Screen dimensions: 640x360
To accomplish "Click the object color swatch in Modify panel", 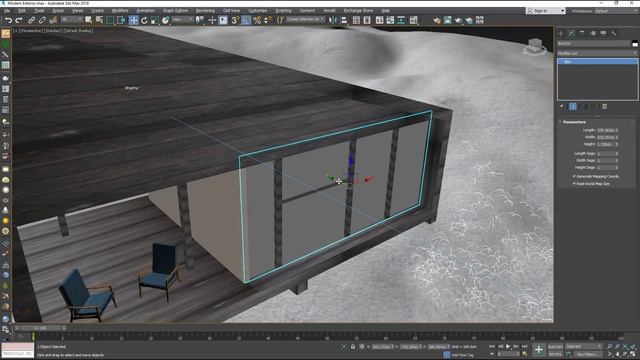I will (x=635, y=44).
